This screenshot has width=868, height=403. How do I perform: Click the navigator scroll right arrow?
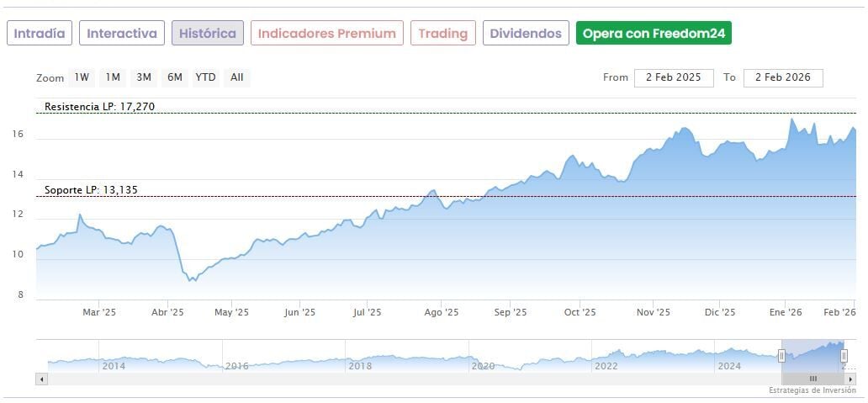pos(850,379)
